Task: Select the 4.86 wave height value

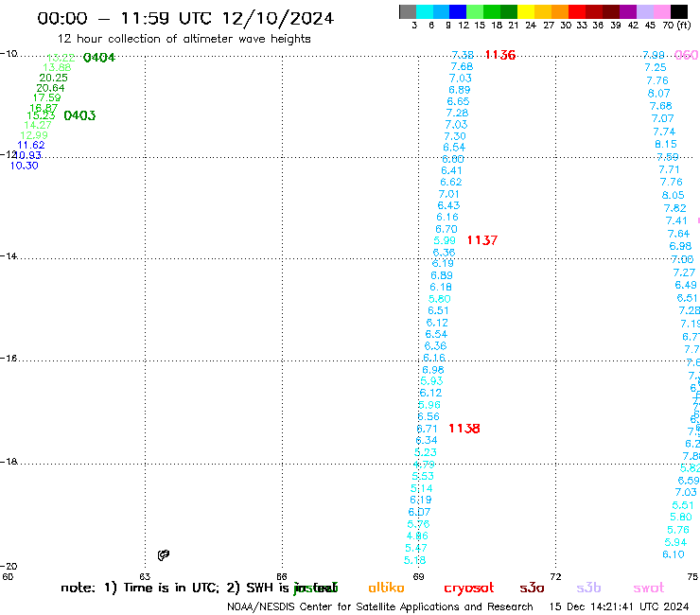Action: point(417,536)
